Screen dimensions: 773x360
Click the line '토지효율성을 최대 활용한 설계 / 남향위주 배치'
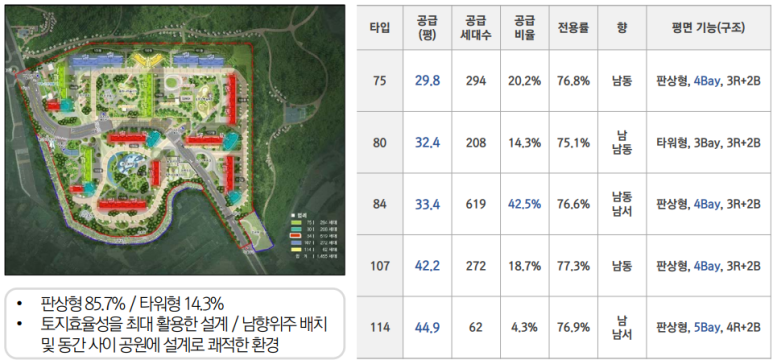pyautogui.click(x=185, y=324)
